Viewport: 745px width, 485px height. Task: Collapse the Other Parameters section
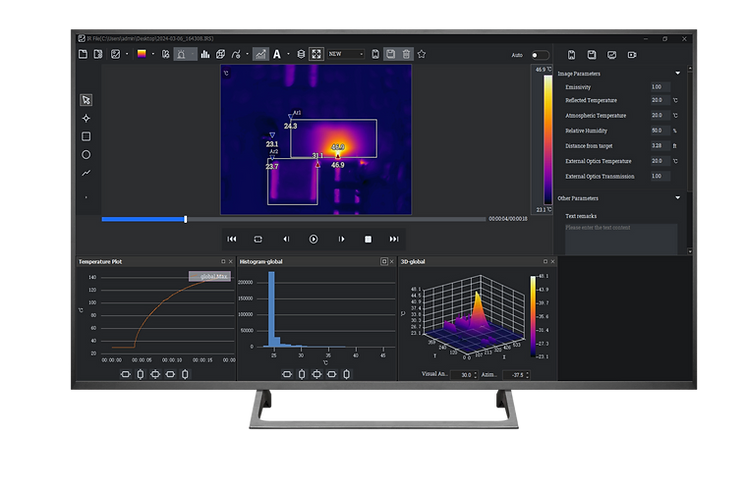[x=678, y=198]
